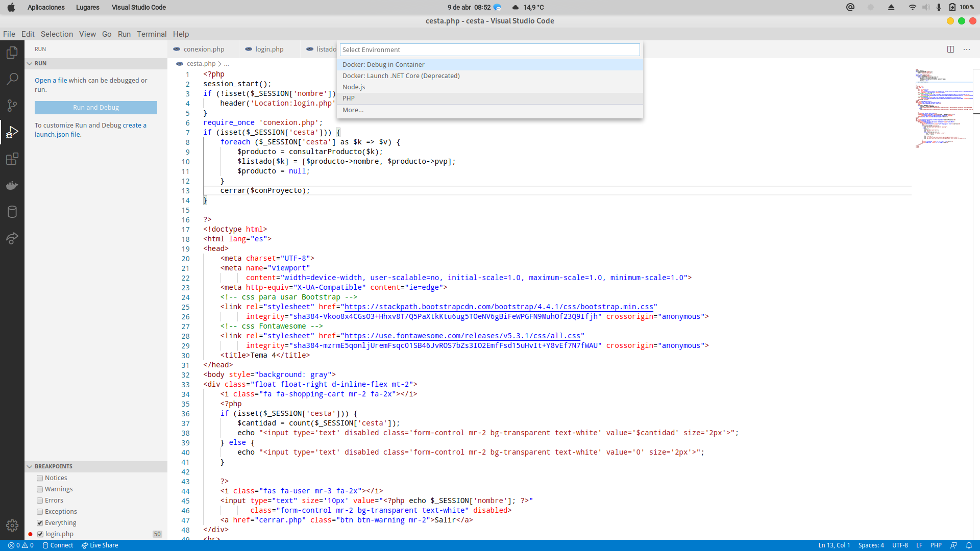Toggle the Exceptions breakpoint checkbox
This screenshot has width=980, height=551.
pyautogui.click(x=40, y=512)
